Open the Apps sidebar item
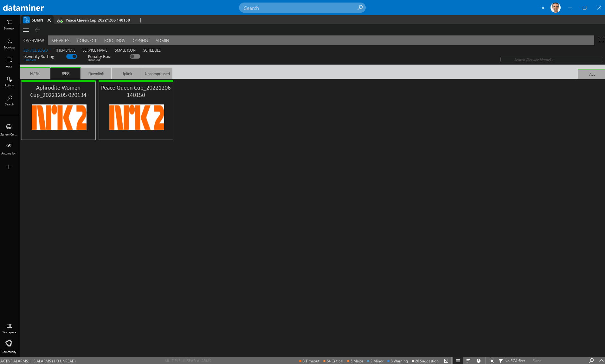Screen dimensions: 605x364 coord(9,63)
